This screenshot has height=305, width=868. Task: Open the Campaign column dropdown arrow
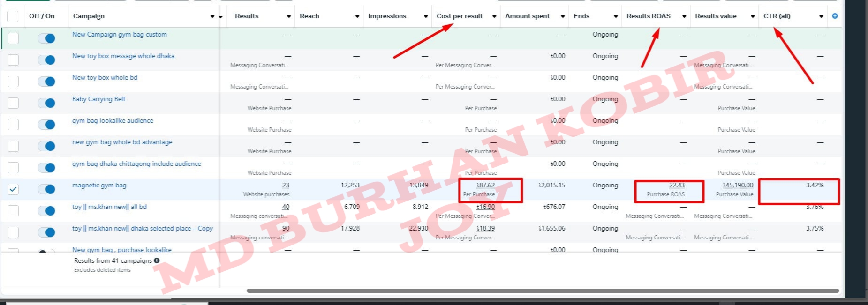pyautogui.click(x=212, y=16)
